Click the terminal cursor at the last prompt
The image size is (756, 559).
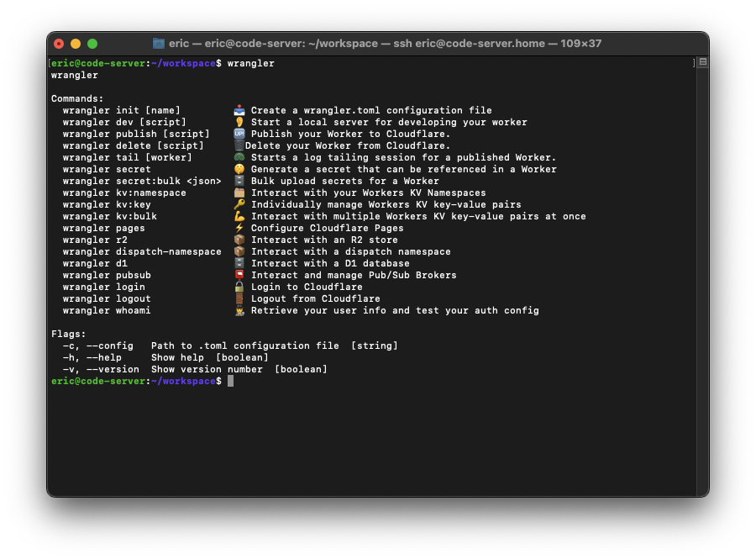click(230, 382)
